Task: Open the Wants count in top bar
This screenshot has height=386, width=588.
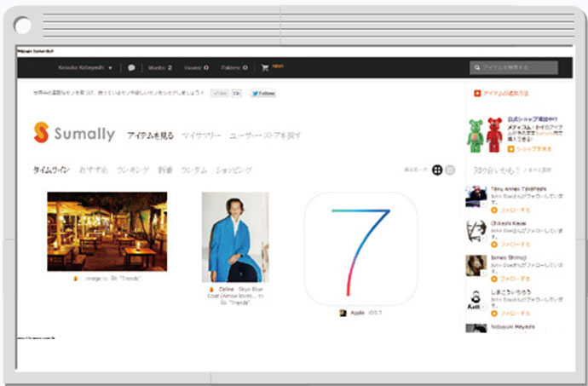Action: [159, 68]
